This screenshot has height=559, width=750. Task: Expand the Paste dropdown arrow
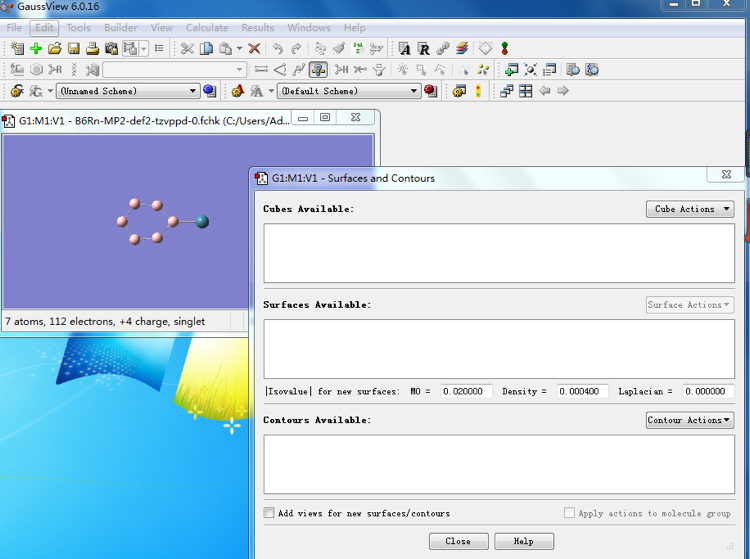(239, 48)
